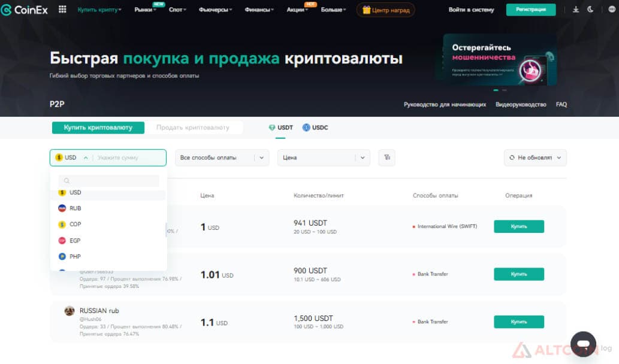Viewport: 619px width, 364px height.
Task: Click International Wire (SWIFT) payment label
Action: coord(447,226)
